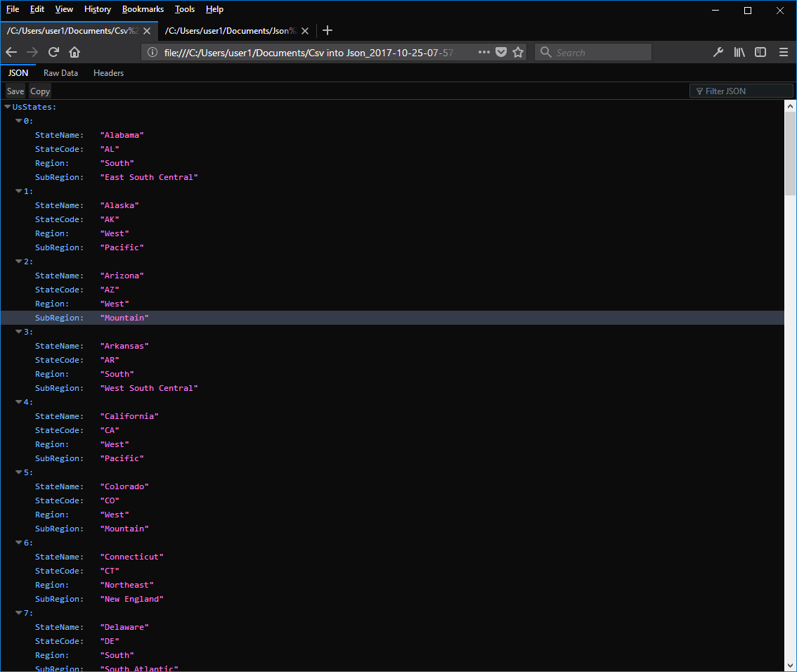Open the hamburger application menu

783,52
